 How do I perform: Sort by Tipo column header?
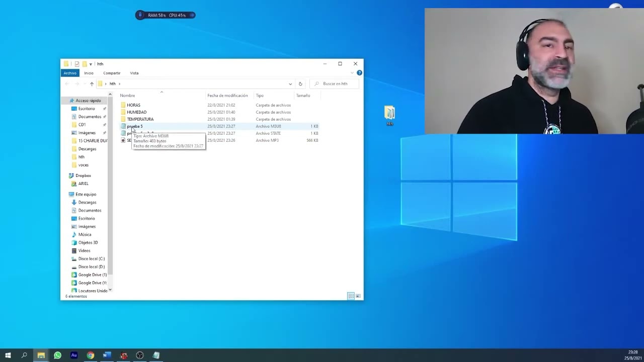[260, 96]
